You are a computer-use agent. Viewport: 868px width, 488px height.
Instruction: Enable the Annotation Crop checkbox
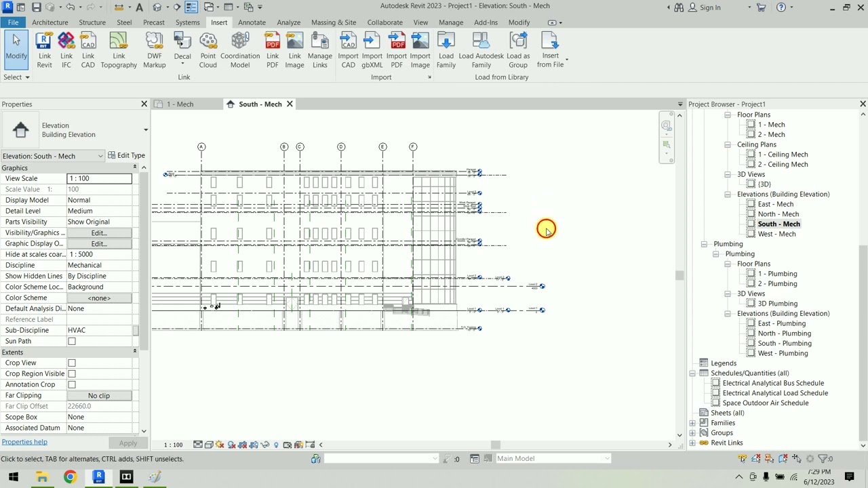pos(72,385)
